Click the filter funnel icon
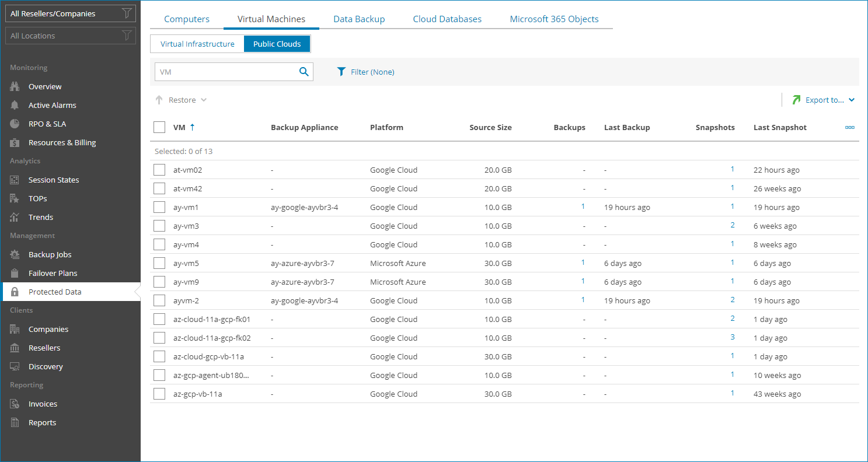This screenshot has height=462, width=868. click(341, 72)
